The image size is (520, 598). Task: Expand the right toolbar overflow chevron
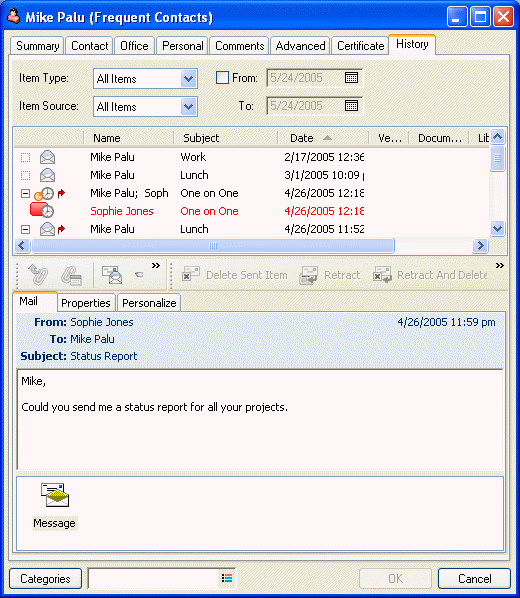pos(500,265)
